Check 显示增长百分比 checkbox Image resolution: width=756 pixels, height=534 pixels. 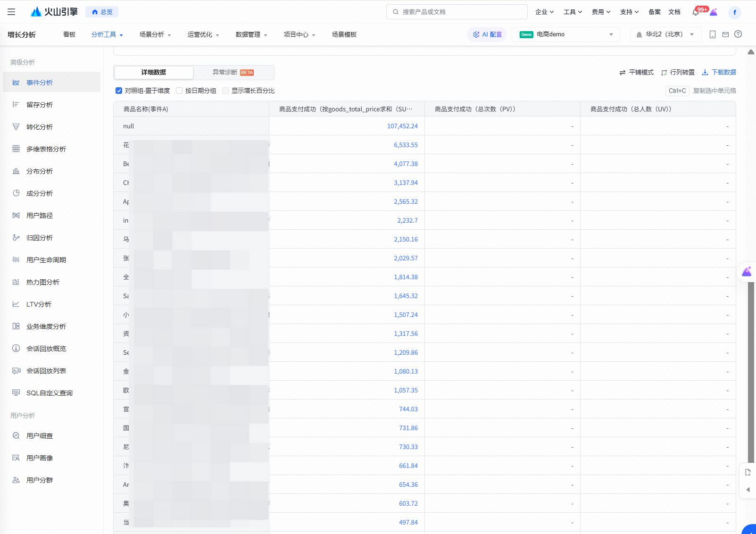coord(225,91)
